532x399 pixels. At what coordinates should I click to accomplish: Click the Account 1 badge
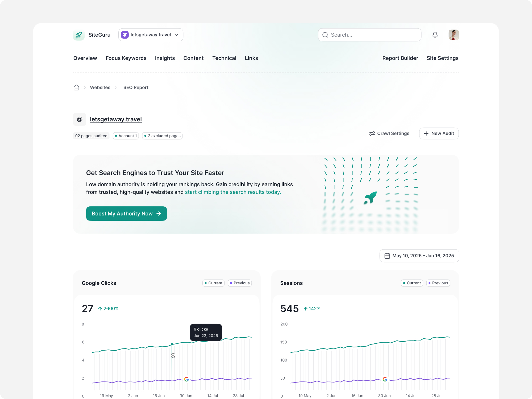point(126,136)
